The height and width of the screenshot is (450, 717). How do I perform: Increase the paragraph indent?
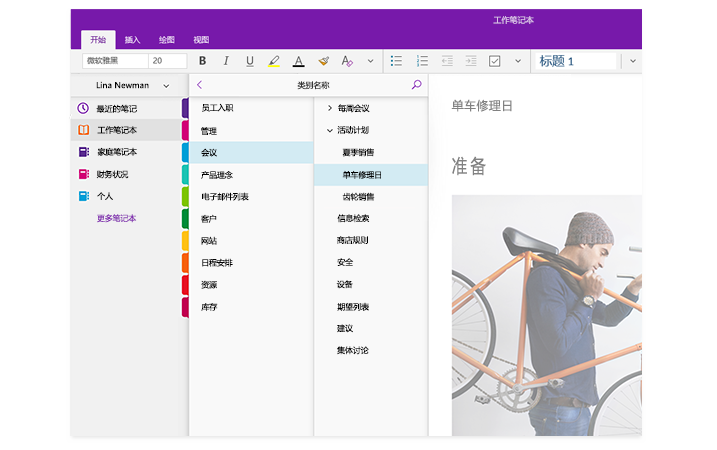click(x=470, y=61)
